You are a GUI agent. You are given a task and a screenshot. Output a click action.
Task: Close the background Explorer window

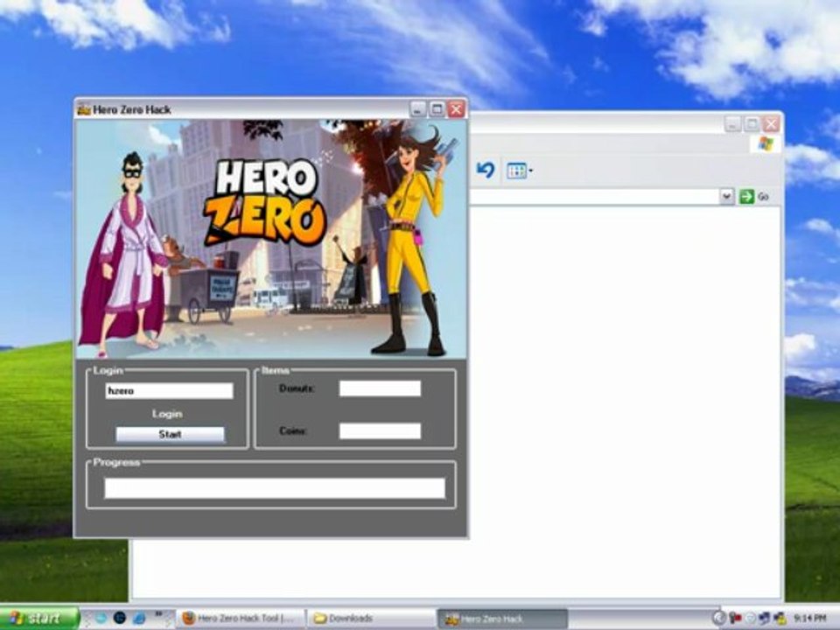(771, 124)
